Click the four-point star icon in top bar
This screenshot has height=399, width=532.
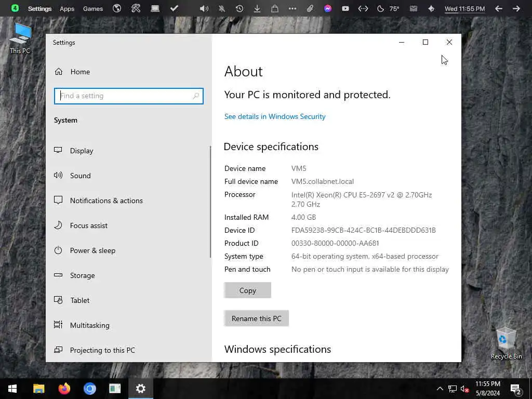431,8
